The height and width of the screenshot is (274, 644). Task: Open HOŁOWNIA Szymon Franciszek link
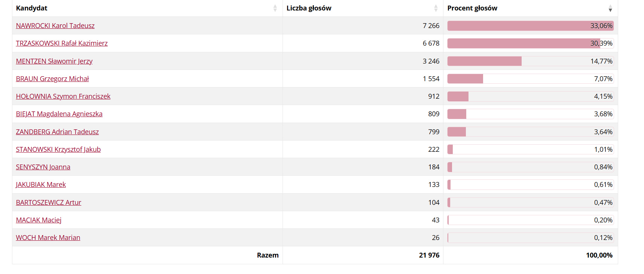point(63,96)
